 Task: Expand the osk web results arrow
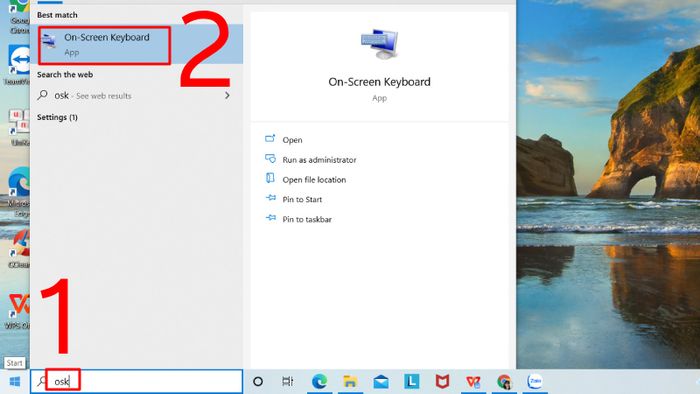(x=227, y=95)
